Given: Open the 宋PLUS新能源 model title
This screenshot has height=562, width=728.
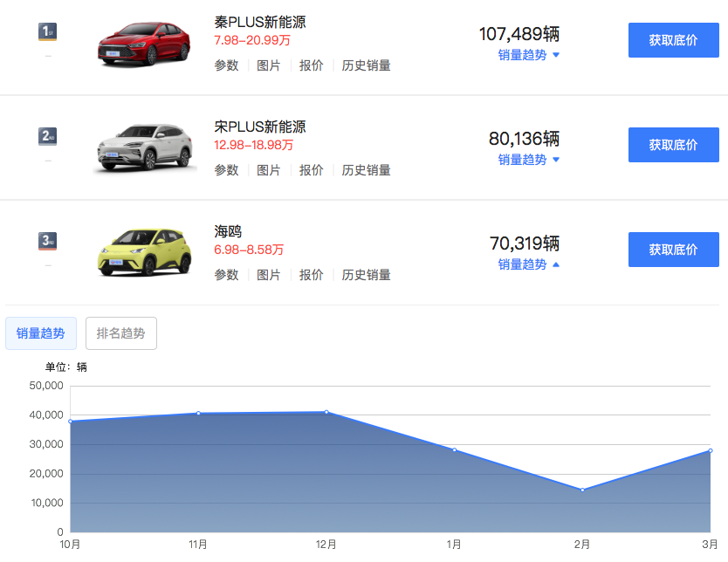Looking at the screenshot, I should [x=260, y=127].
